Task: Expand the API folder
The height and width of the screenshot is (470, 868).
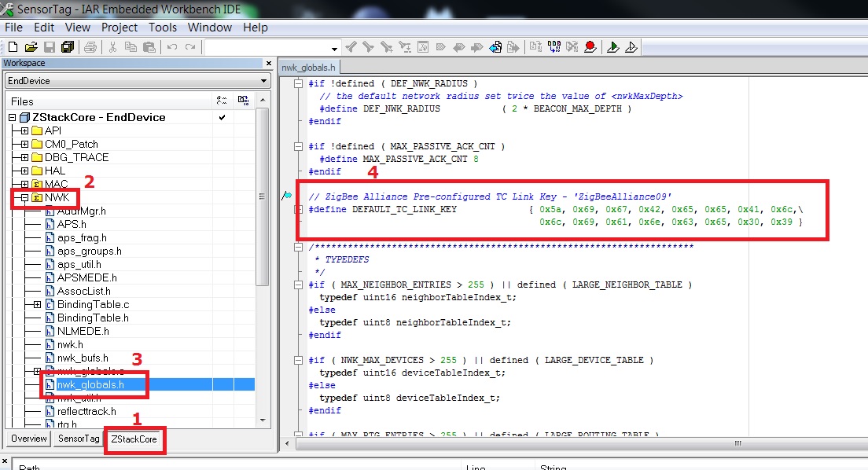Action: (24, 130)
